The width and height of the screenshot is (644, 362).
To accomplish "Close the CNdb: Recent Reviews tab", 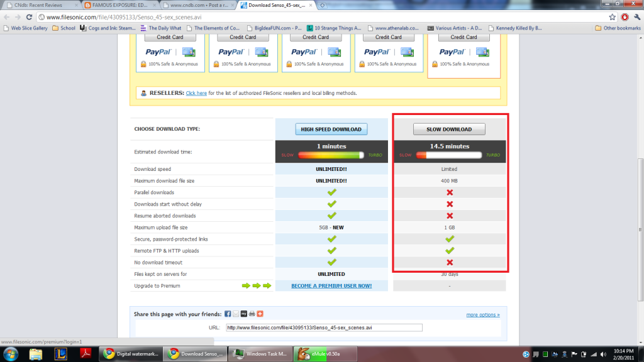I will pos(76,5).
